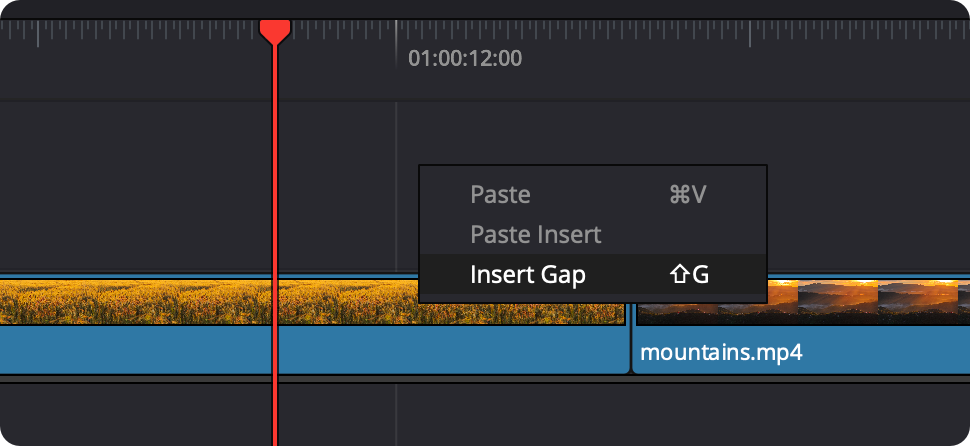
Task: Select the yellow field clip thumbnail
Action: point(150,301)
